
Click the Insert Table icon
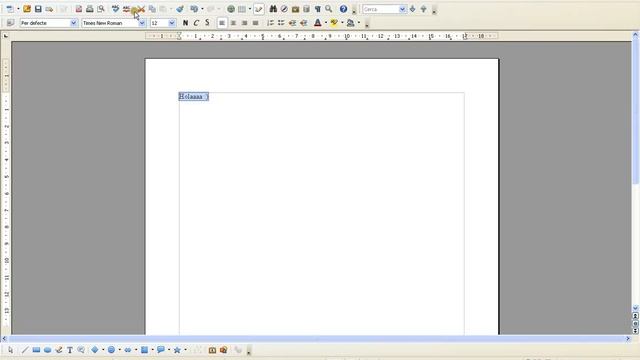tap(242, 9)
